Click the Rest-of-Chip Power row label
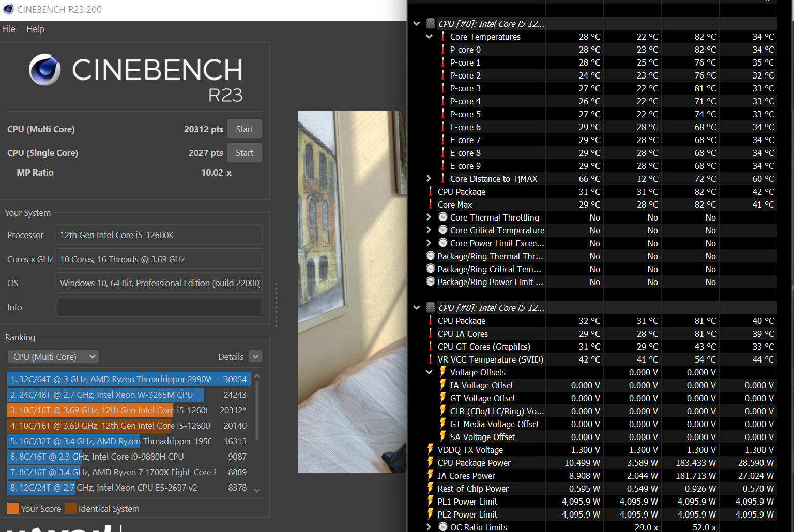The image size is (794, 532). [473, 489]
